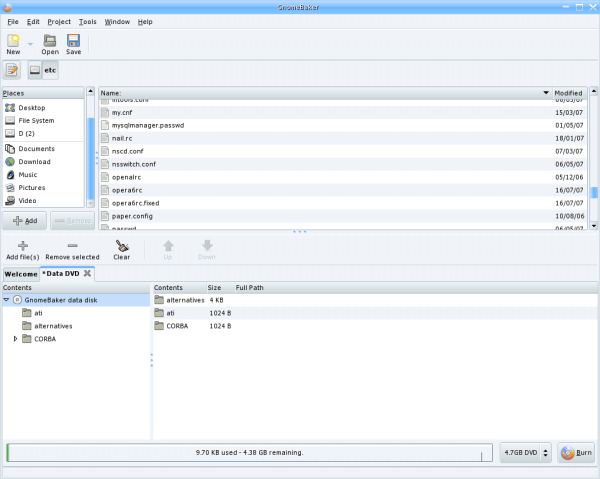Select File System in Places
This screenshot has height=479, width=600.
click(43, 121)
